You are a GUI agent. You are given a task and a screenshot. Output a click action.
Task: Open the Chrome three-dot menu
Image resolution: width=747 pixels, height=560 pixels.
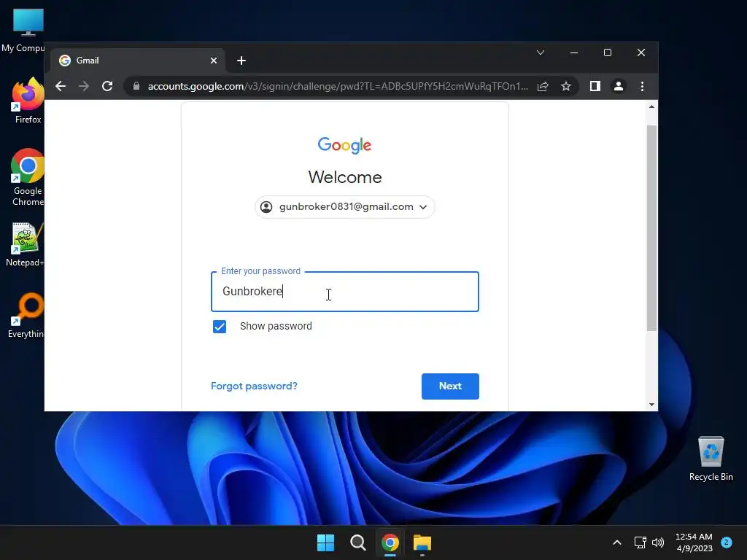click(642, 86)
